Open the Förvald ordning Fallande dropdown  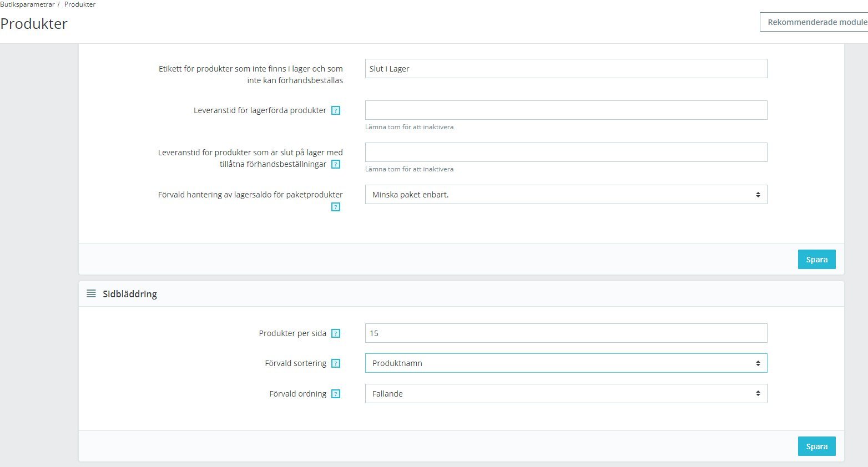pos(566,394)
